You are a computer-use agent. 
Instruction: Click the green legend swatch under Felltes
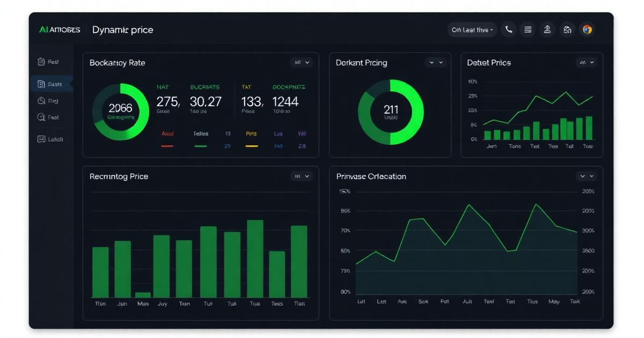tap(200, 146)
